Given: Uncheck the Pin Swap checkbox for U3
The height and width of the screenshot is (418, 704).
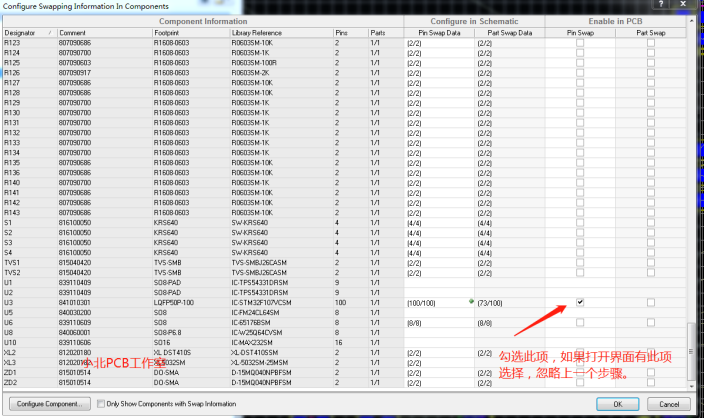Looking at the screenshot, I should pos(580,302).
